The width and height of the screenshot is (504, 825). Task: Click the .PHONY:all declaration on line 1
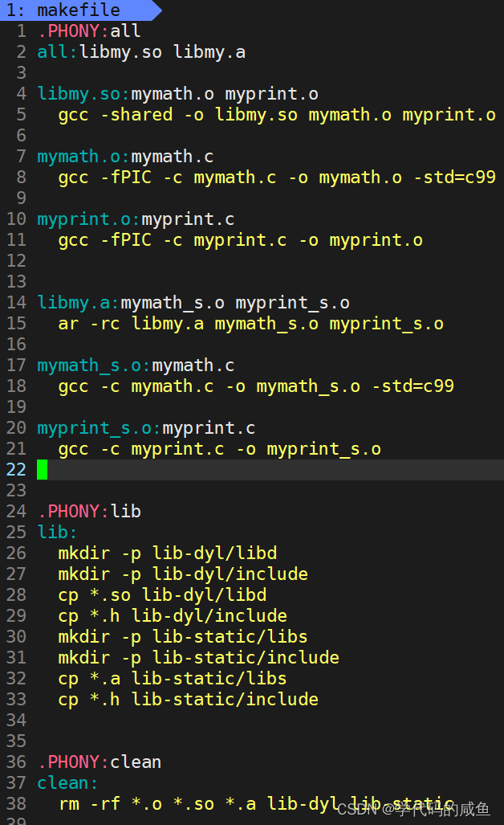(x=88, y=31)
